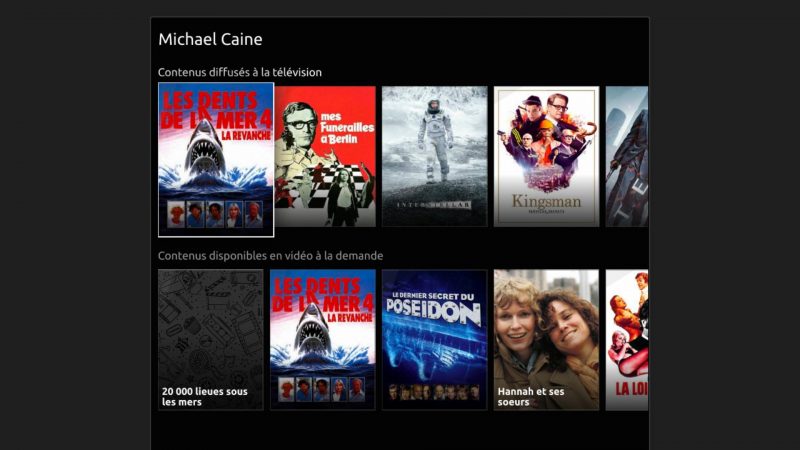Click the Hannah et ses soeurs caption text

pyautogui.click(x=531, y=396)
